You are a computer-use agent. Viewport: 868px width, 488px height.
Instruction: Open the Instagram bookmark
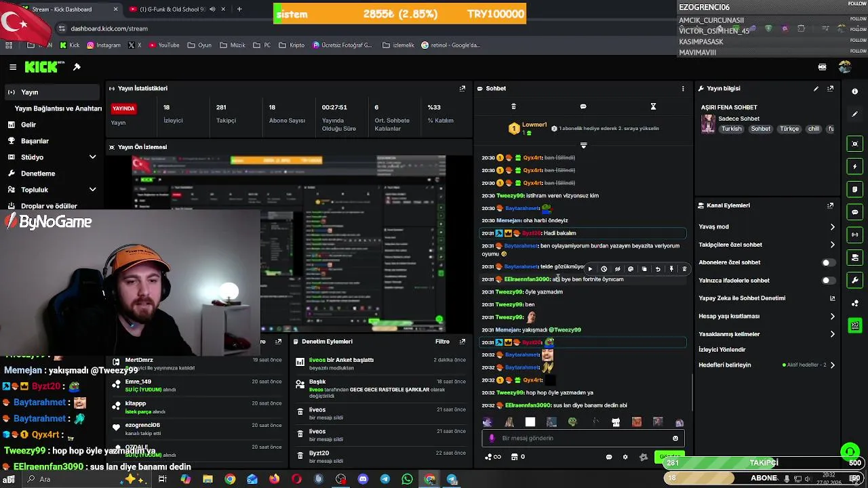(103, 45)
